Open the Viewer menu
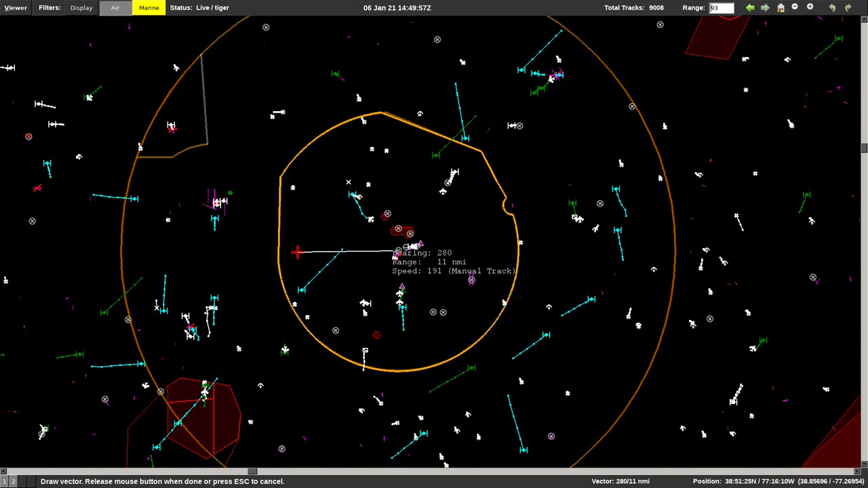This screenshot has height=488, width=868. click(15, 7)
